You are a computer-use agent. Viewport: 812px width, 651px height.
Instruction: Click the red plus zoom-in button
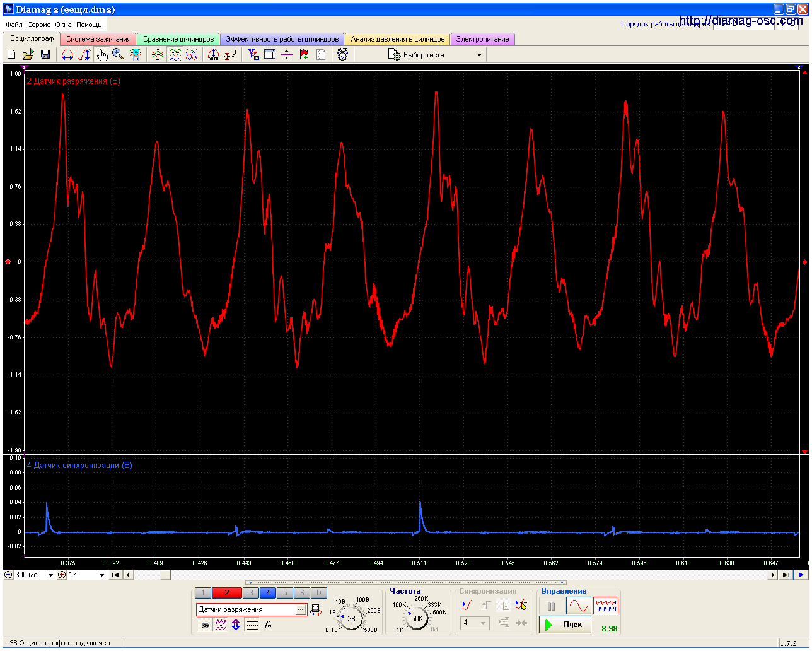62,575
